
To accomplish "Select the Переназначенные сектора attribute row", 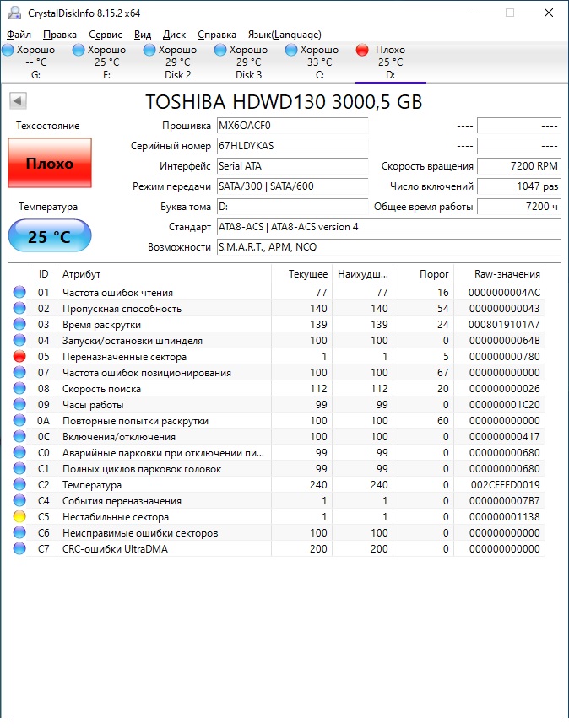I will coord(277,357).
